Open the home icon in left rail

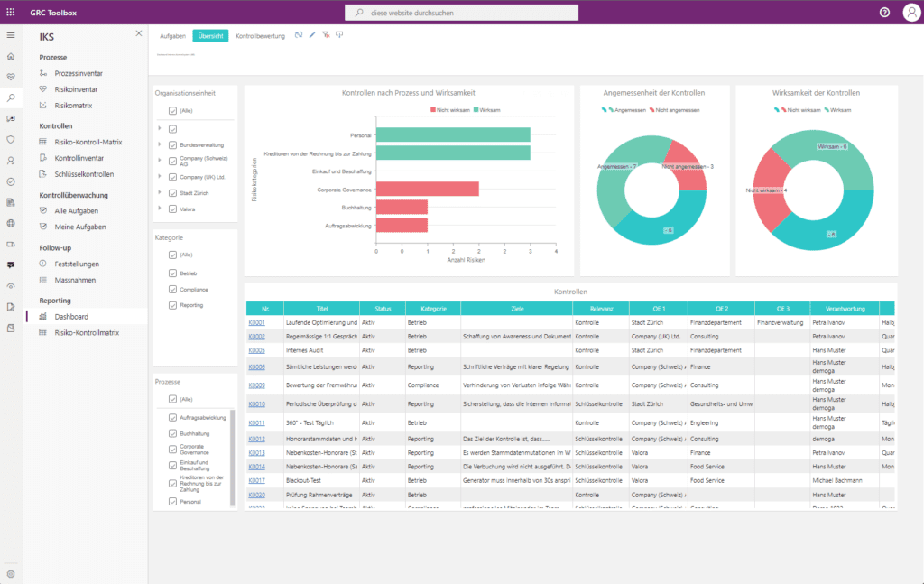coord(11,57)
